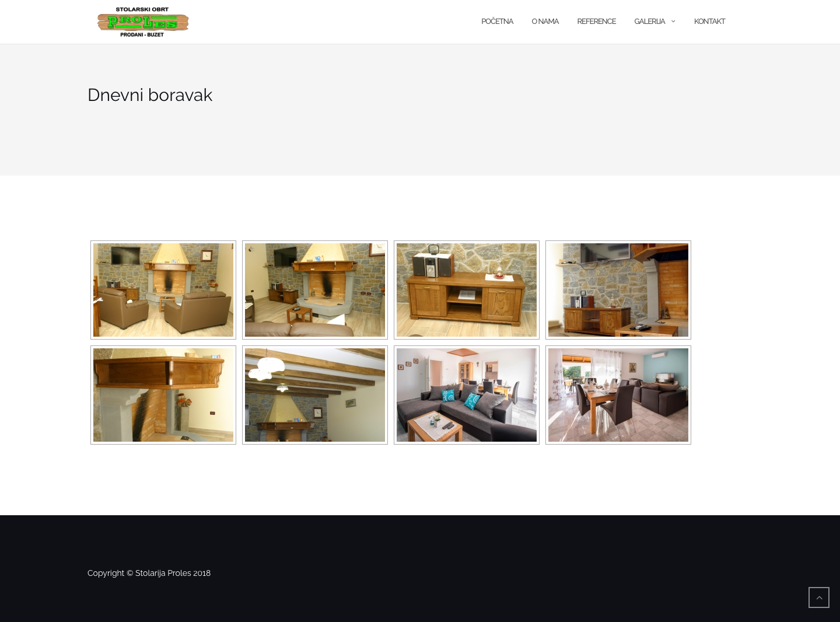The width and height of the screenshot is (840, 622).
Task: Open the Galerija menu item
Action: pos(649,22)
